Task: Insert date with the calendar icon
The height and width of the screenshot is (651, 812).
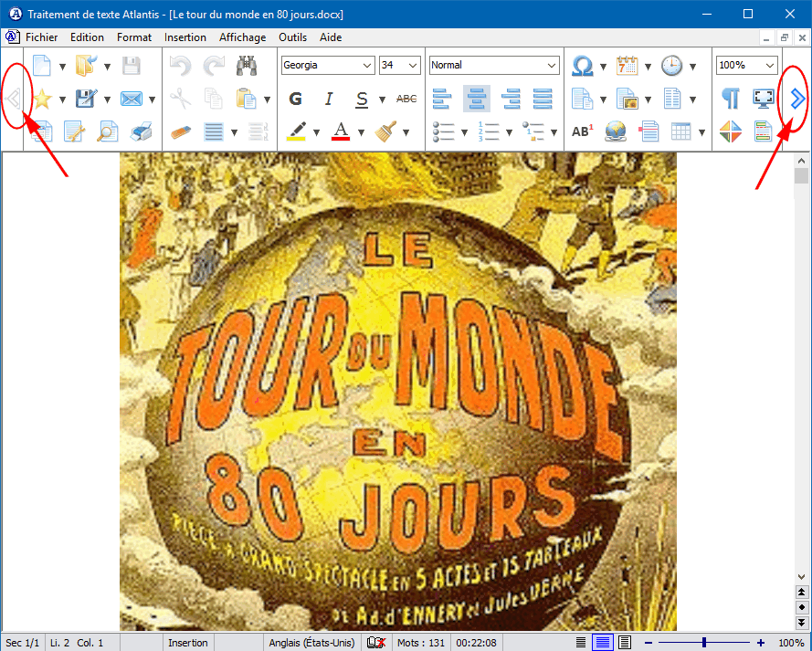Action: pyautogui.click(x=627, y=66)
